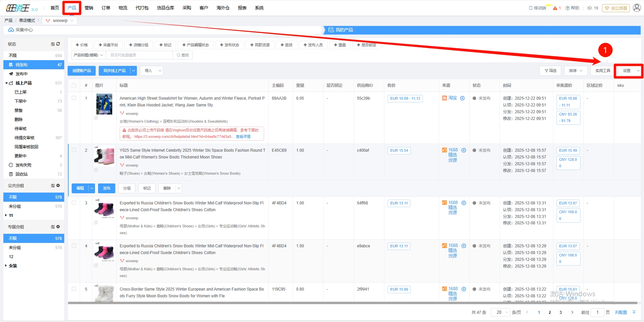Switch to the 采集中心 tab

(x=21, y=30)
